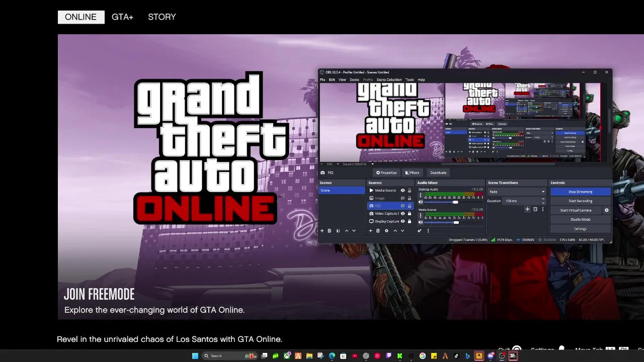Show the hidden Image source
The width and height of the screenshot is (644, 362).
[x=403, y=198]
